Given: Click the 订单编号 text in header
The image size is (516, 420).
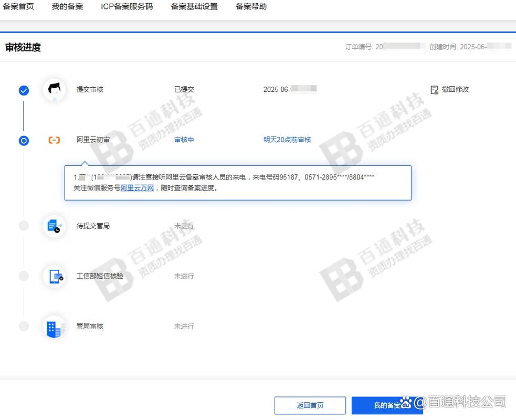Looking at the screenshot, I should [364, 47].
